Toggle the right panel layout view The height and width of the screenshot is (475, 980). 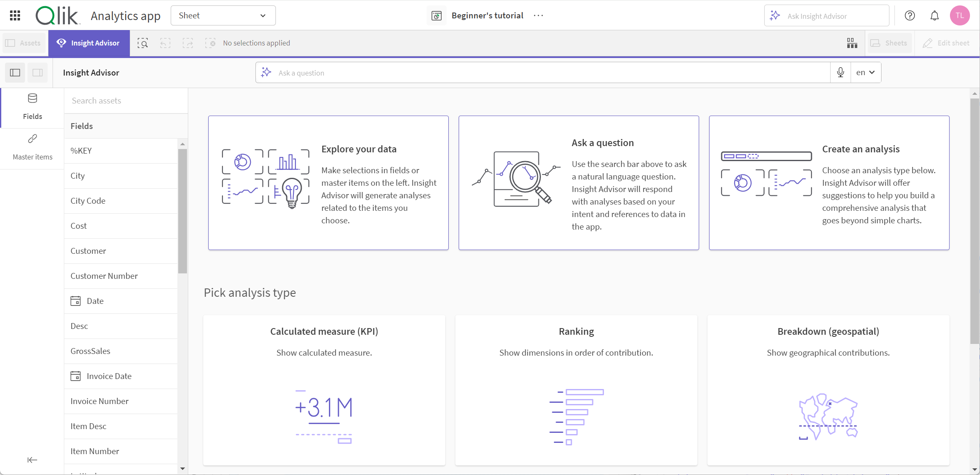click(38, 73)
